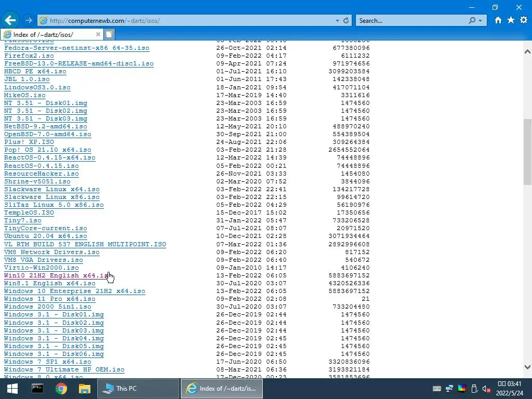The width and height of the screenshot is (532, 399).
Task: Click the vertical scrollbar thumb
Action: 527,152
